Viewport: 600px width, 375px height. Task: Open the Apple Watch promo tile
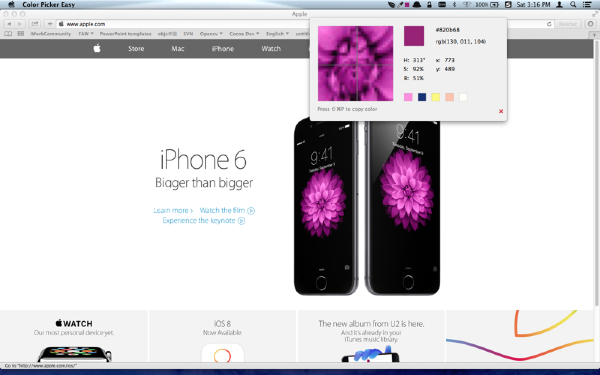tap(73, 337)
